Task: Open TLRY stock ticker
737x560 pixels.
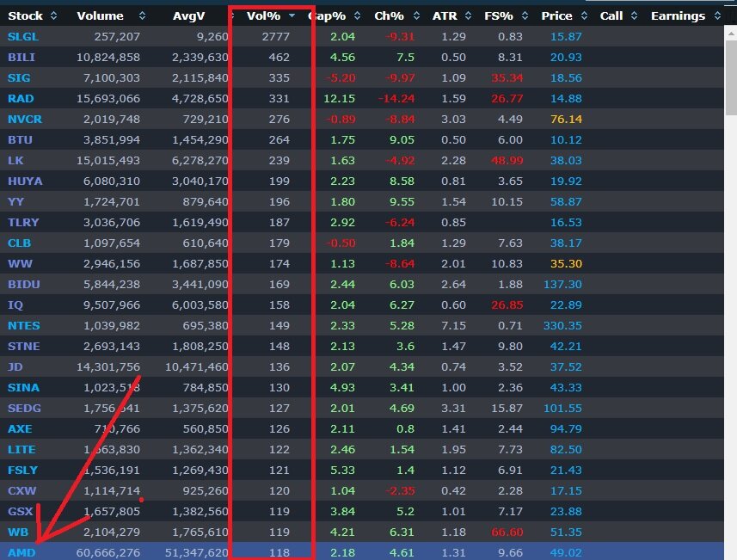Action: [23, 223]
